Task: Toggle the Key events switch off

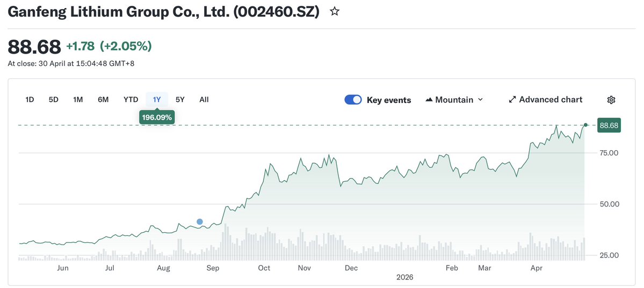Action: coord(353,100)
